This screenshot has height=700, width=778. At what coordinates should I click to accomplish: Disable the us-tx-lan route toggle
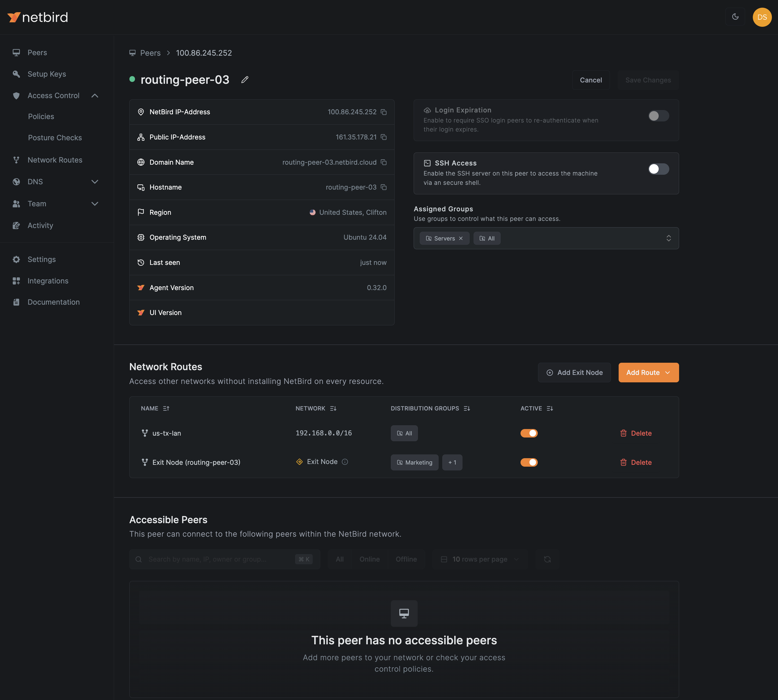coord(529,433)
